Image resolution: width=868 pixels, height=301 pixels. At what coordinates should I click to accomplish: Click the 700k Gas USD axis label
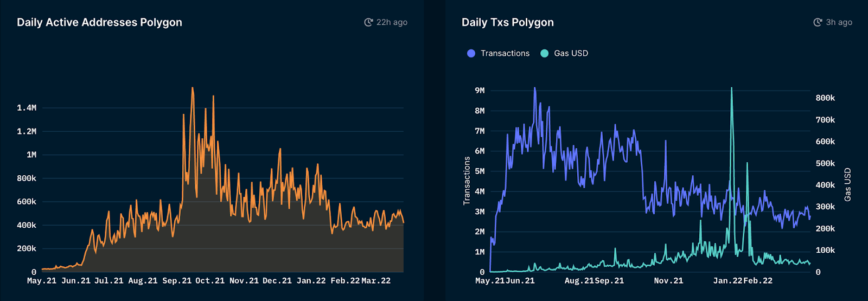pos(825,120)
